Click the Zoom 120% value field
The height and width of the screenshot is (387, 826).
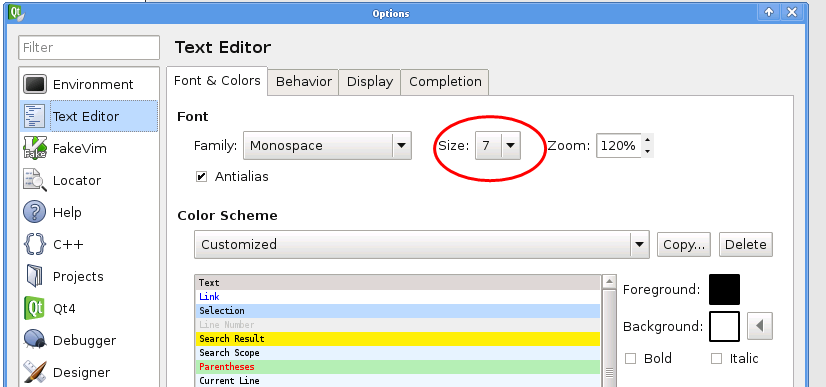pos(619,146)
